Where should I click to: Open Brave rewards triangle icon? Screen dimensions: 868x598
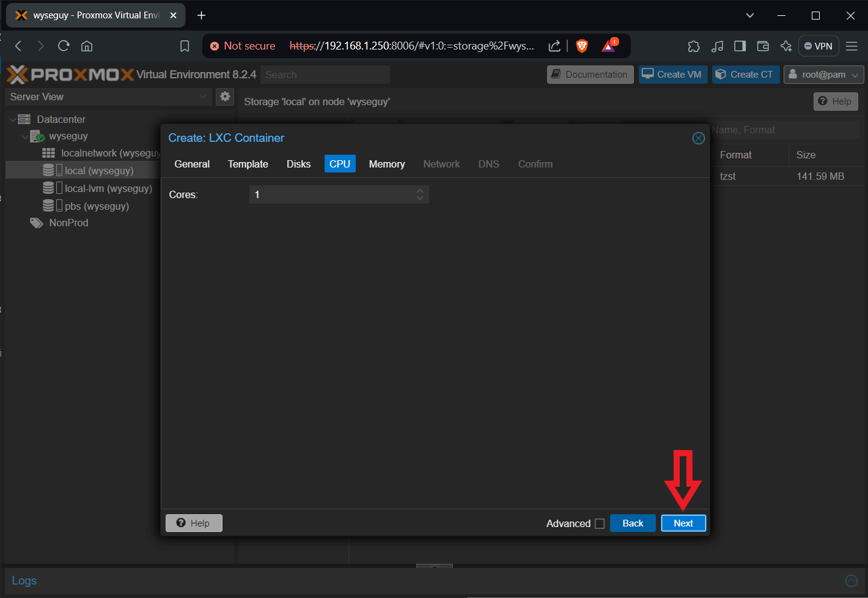coord(609,46)
